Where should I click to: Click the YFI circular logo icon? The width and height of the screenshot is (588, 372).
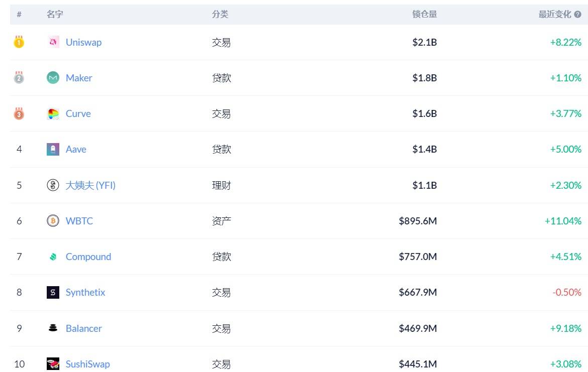[x=53, y=185]
